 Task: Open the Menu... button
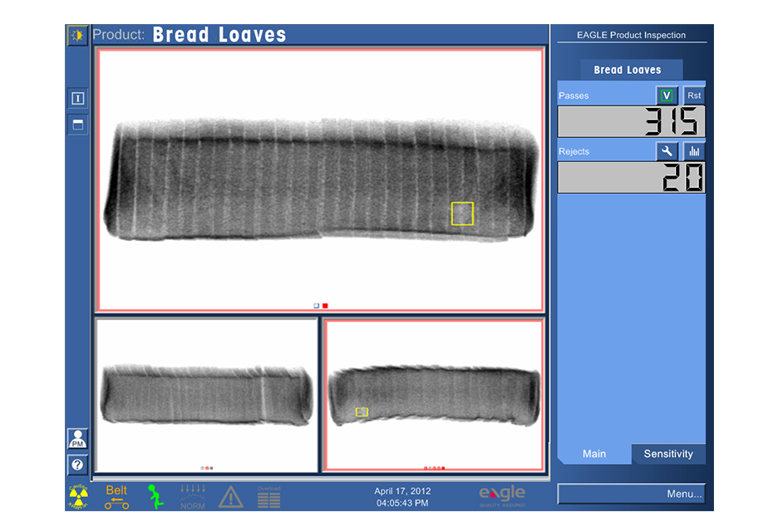tap(631, 494)
